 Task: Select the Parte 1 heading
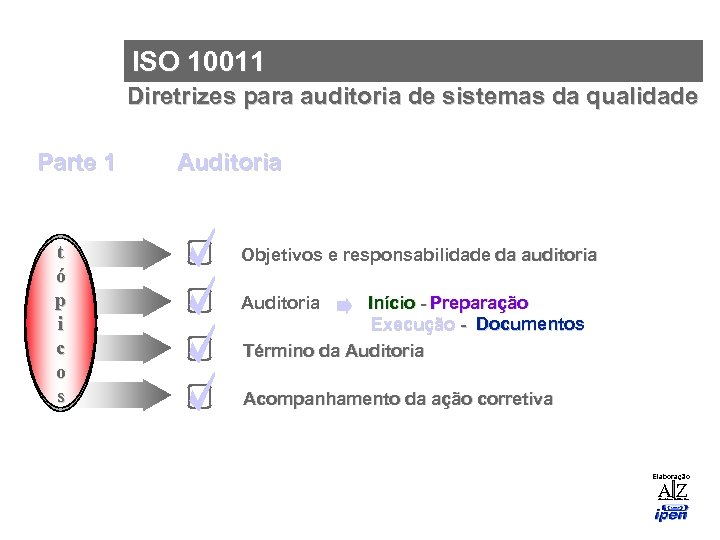(76, 162)
